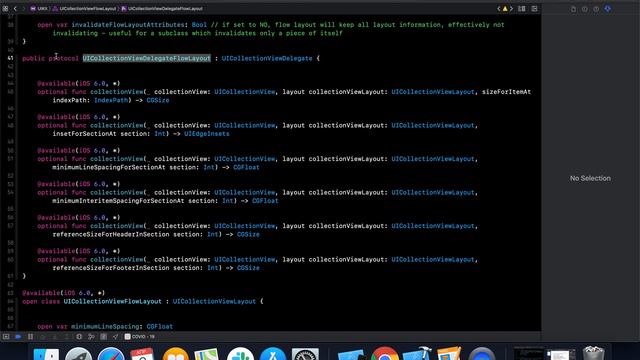Show the Quick Help inspector
640x360 pixels.
[x=596, y=9]
